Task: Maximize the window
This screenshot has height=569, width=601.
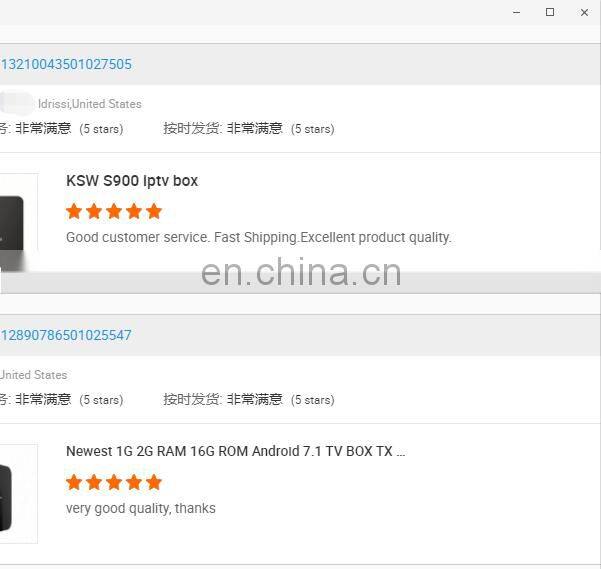Action: (550, 12)
